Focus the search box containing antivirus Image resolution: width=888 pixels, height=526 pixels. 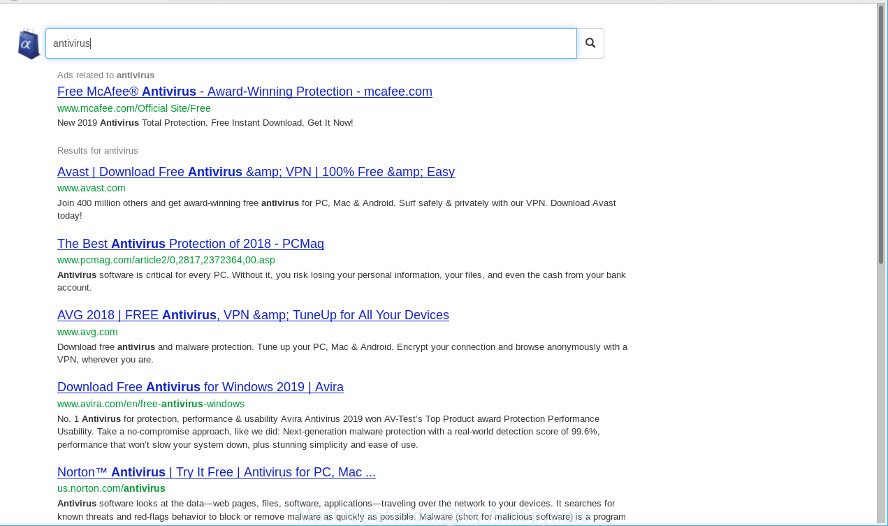311,44
